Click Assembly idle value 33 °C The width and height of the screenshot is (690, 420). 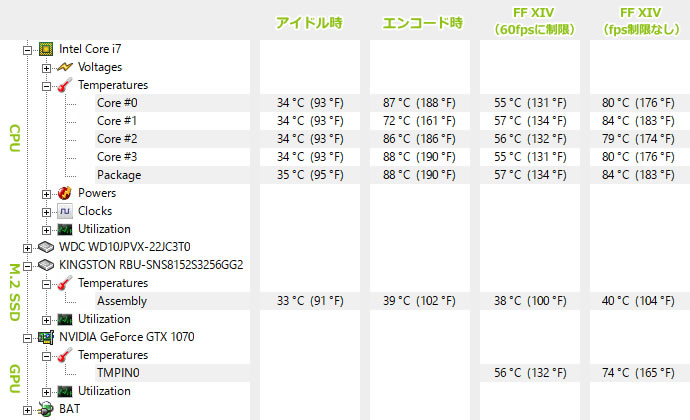(x=310, y=301)
